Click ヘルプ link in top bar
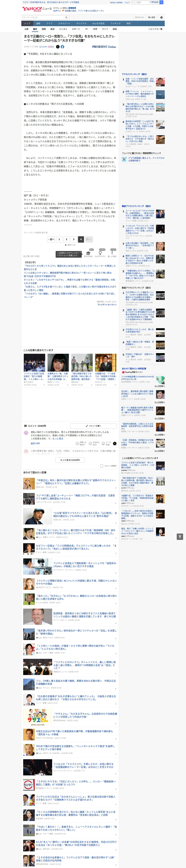 (x=127, y=2)
